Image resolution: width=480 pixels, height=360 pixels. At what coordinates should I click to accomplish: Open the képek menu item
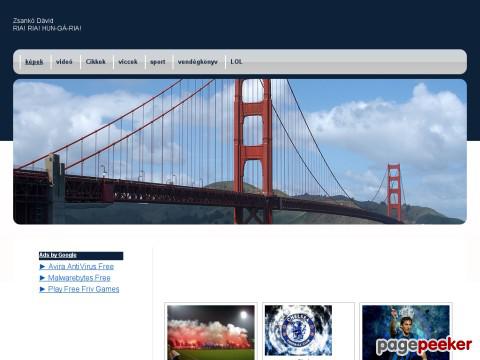34,62
